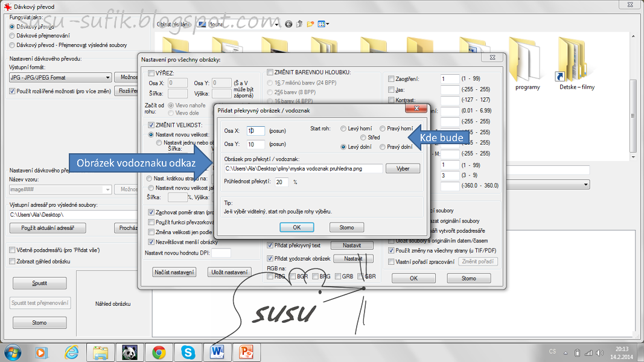Image resolution: width=644 pixels, height=362 pixels.
Task: Click 'Vyber' to browse watermark image
Action: pyautogui.click(x=403, y=169)
